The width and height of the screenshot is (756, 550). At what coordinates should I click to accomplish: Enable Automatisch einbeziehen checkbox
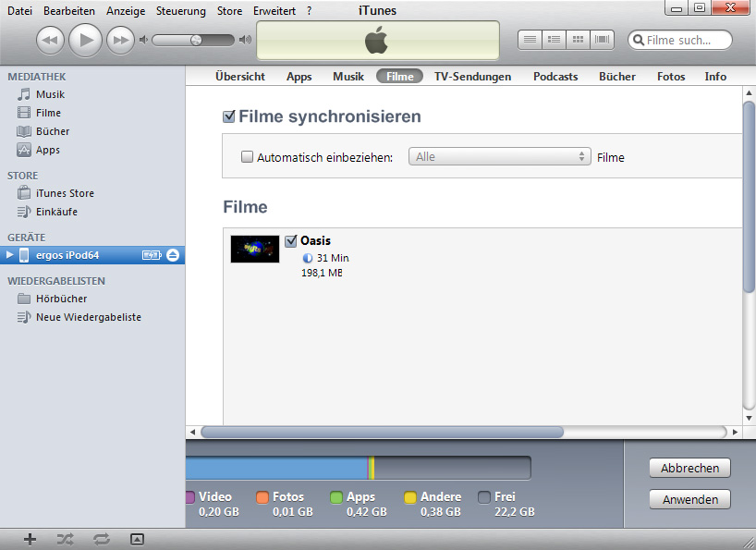coord(247,156)
